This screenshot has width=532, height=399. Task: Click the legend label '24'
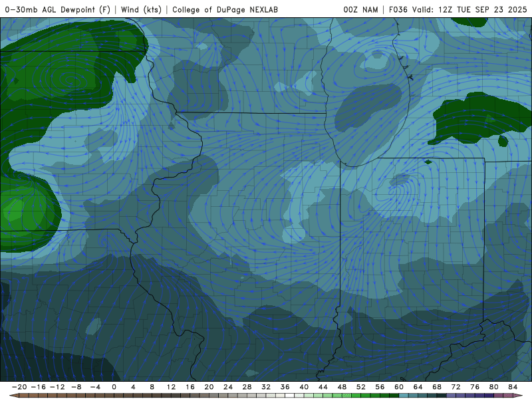228,387
